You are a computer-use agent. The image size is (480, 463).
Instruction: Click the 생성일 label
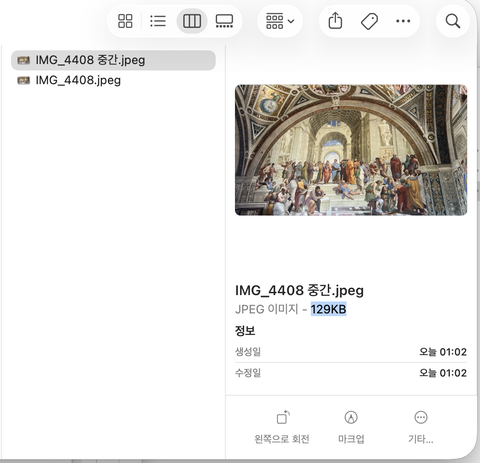coord(248,352)
